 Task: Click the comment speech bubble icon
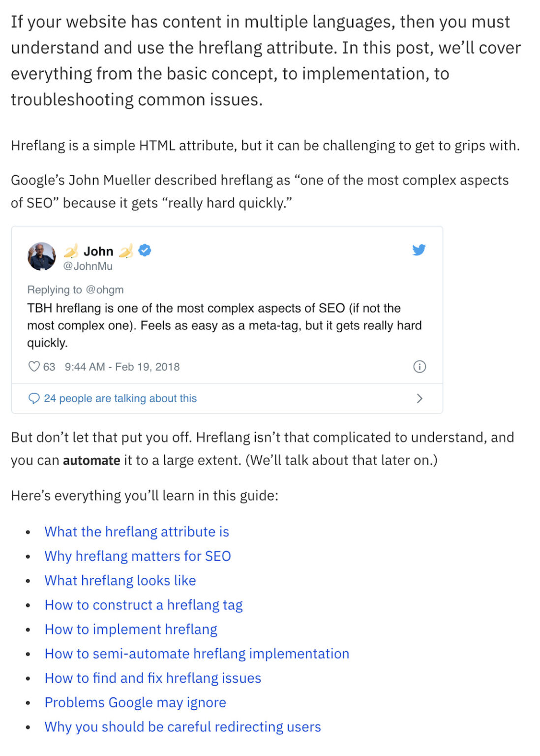[34, 398]
